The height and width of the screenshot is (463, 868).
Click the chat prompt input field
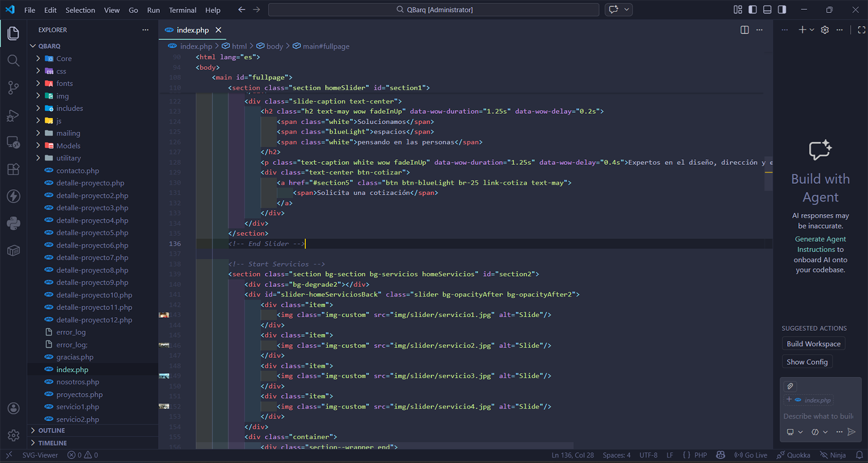point(819,416)
